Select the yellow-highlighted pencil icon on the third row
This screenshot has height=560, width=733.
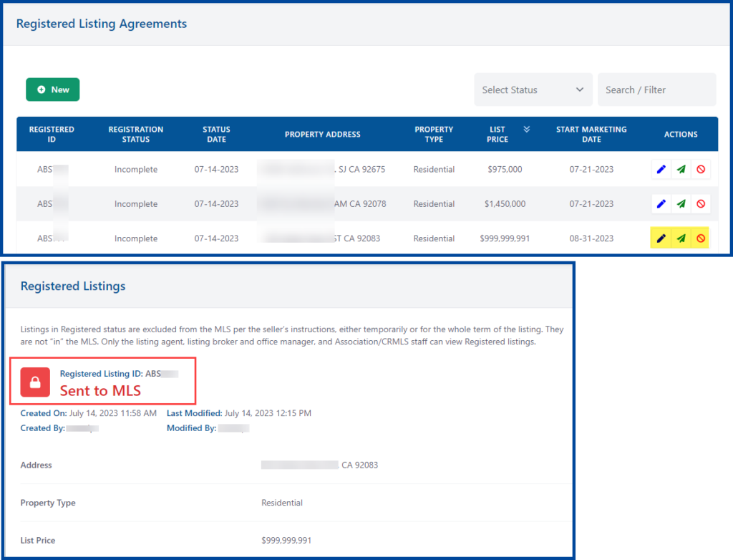click(661, 237)
